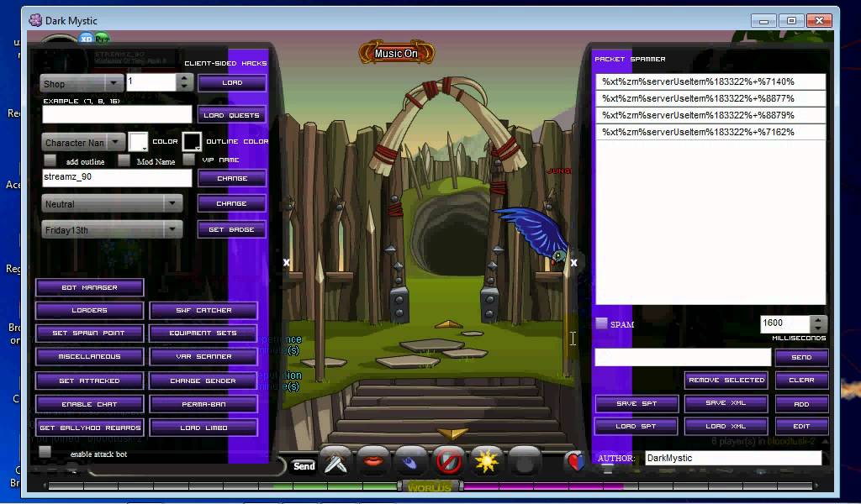Click the packet spammer Send button

click(x=801, y=357)
